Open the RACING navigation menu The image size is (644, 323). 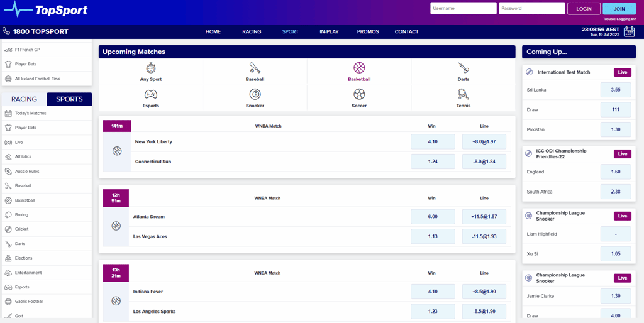point(252,31)
